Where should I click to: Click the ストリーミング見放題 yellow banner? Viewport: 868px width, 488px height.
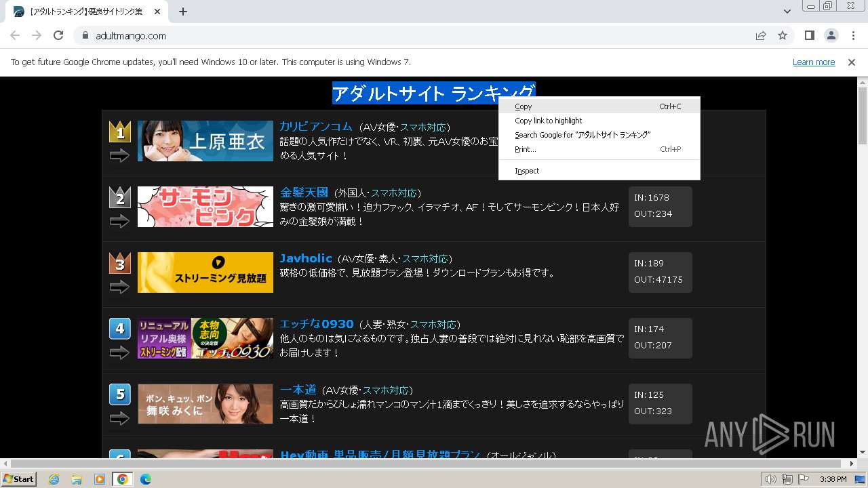(x=205, y=272)
